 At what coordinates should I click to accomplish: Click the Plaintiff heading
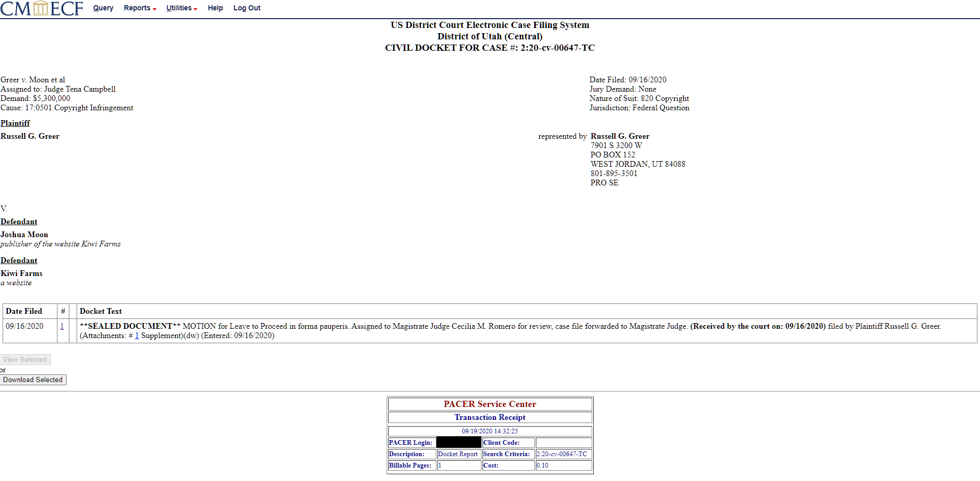tap(15, 123)
